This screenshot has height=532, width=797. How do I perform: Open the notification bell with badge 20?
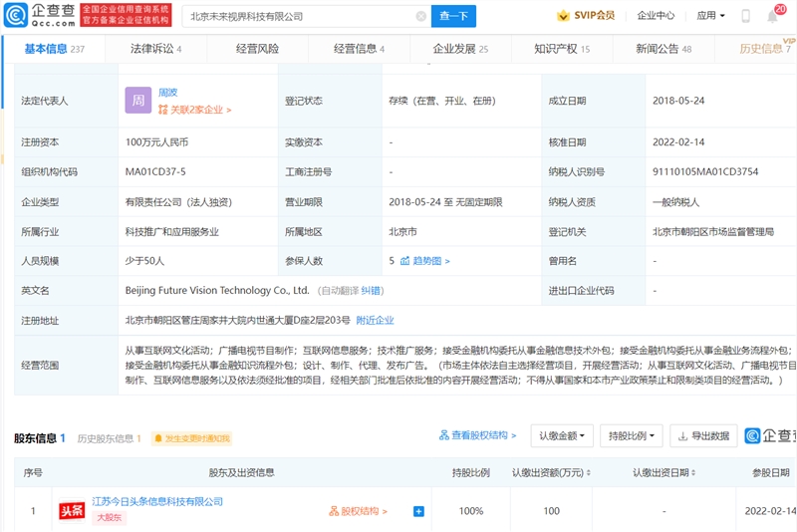click(774, 16)
